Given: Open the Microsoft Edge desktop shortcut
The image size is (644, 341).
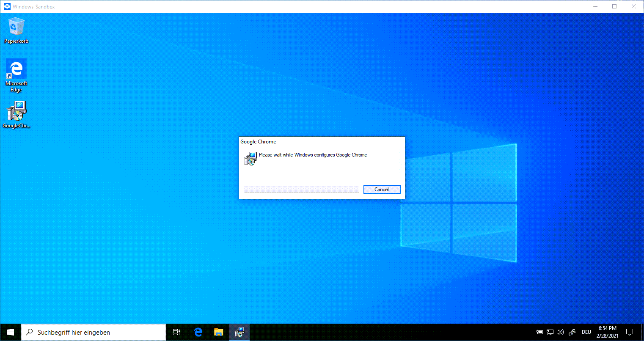Looking at the screenshot, I should point(16,75).
